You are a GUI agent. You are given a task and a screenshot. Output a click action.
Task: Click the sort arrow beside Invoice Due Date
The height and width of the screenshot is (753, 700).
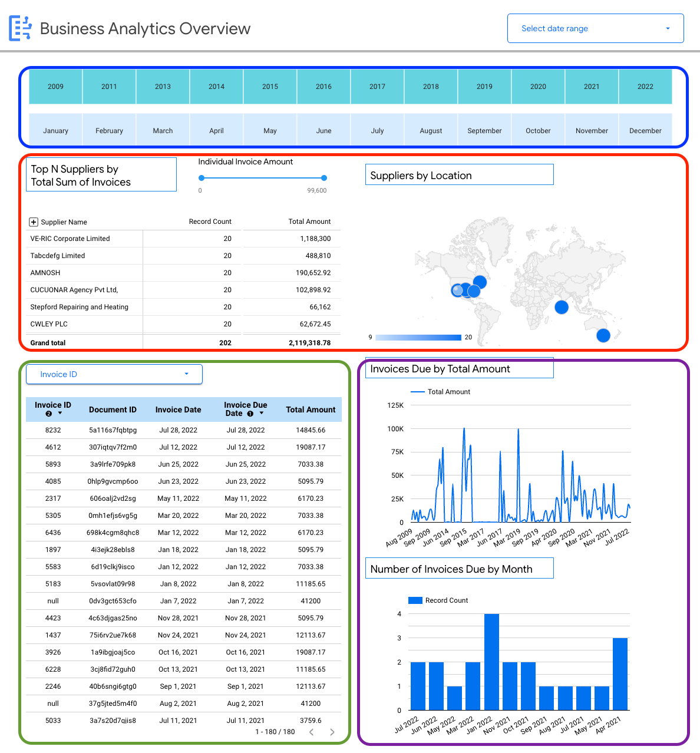262,414
